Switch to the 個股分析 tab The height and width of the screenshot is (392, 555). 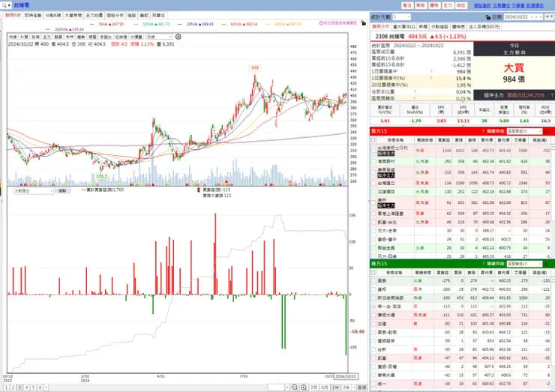(115, 15)
